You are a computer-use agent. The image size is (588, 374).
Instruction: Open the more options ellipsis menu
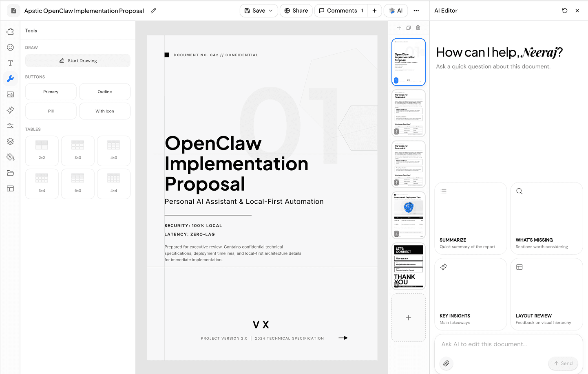tap(416, 11)
